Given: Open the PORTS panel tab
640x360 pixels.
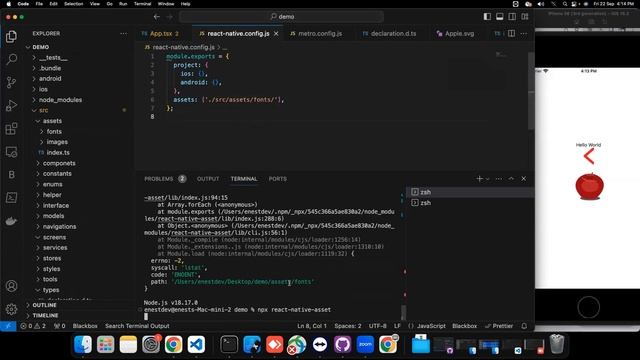Looking at the screenshot, I should pos(278,179).
